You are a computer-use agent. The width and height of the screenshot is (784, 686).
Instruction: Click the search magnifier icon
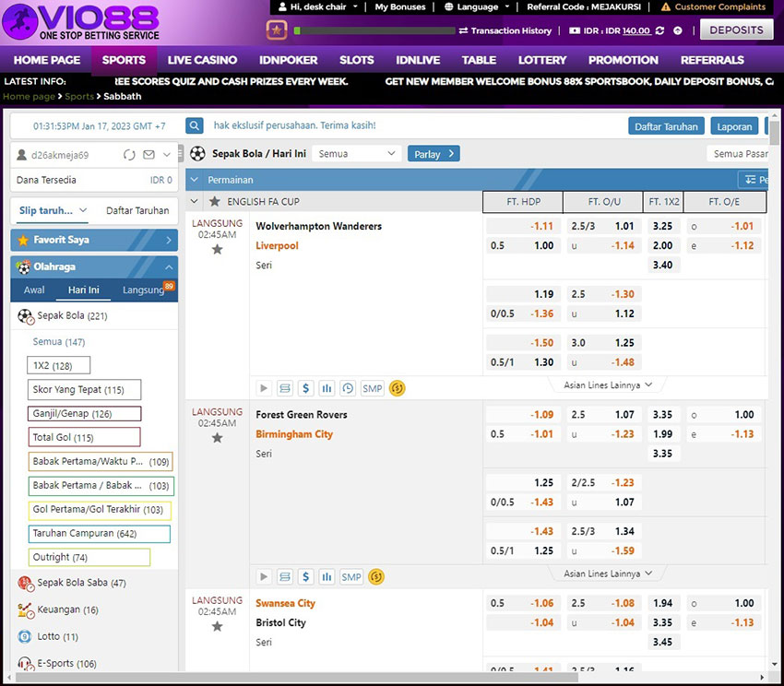pyautogui.click(x=195, y=125)
